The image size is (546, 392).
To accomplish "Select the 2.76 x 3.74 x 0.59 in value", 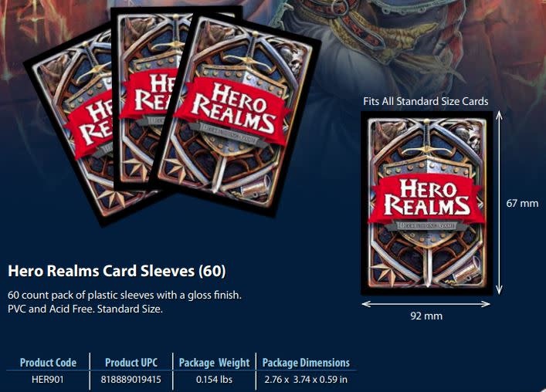I will pyautogui.click(x=305, y=379).
